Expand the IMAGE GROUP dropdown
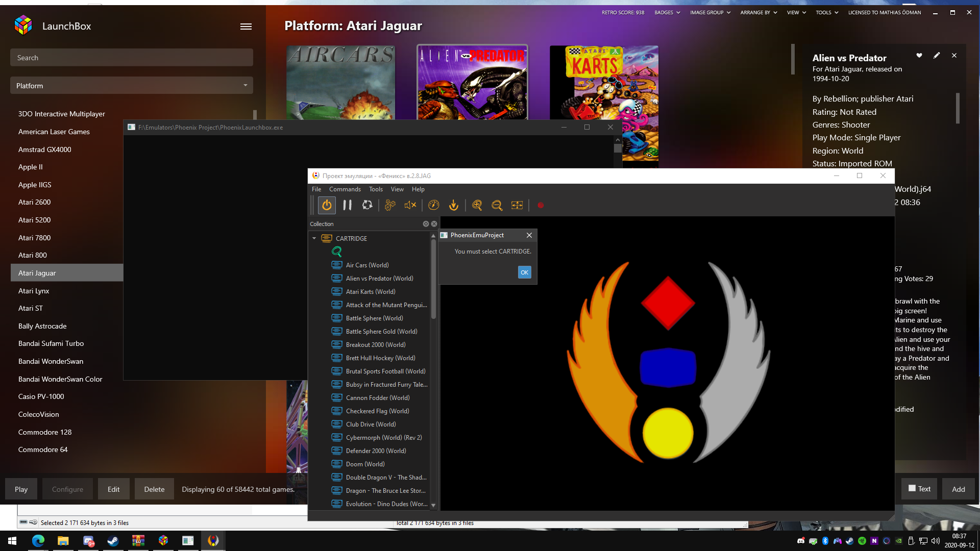 (710, 12)
